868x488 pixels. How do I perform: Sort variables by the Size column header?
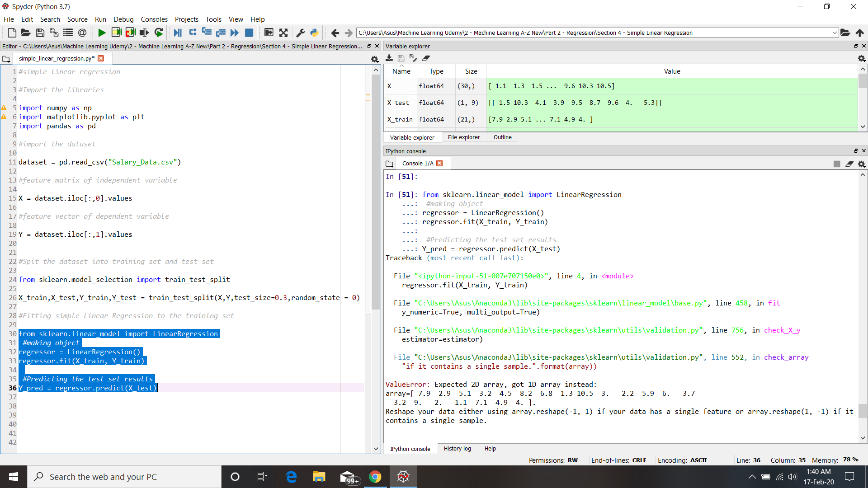pos(471,71)
